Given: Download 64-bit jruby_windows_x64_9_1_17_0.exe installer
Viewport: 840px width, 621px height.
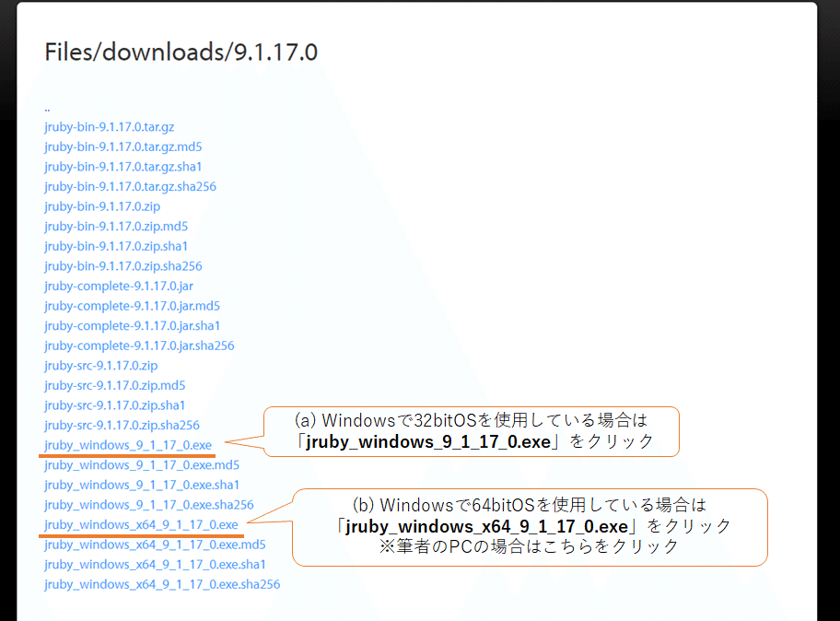Looking at the screenshot, I should (142, 524).
